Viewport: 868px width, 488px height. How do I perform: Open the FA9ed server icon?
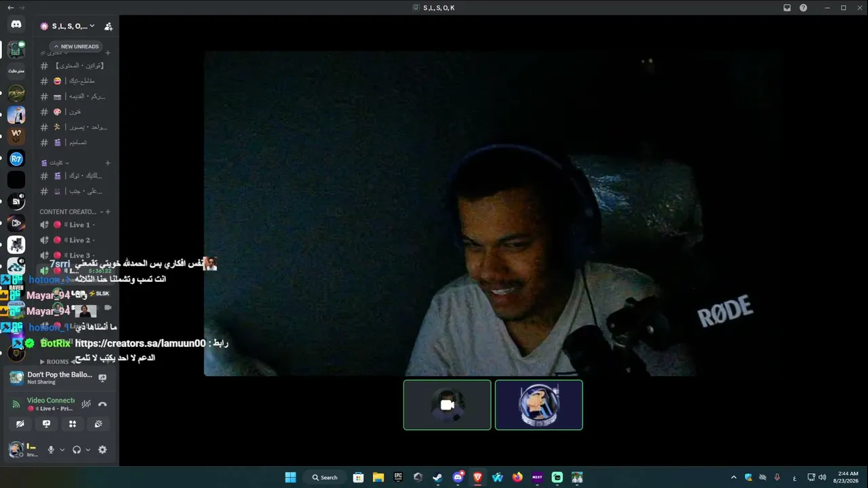tap(16, 93)
